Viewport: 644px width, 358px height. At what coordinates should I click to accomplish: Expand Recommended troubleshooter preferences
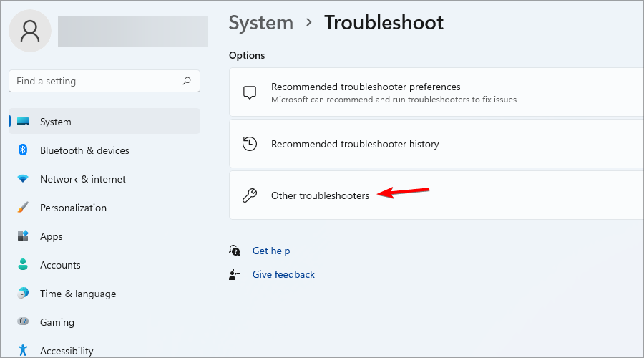pyautogui.click(x=366, y=87)
